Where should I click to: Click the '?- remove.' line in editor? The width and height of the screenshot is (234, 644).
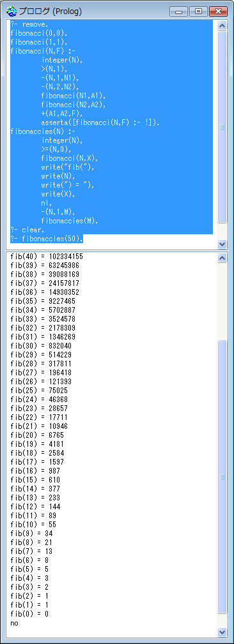pyautogui.click(x=29, y=25)
